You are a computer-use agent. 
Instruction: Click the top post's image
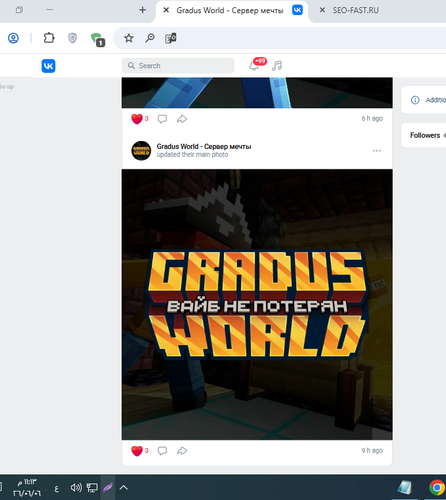coord(257,93)
